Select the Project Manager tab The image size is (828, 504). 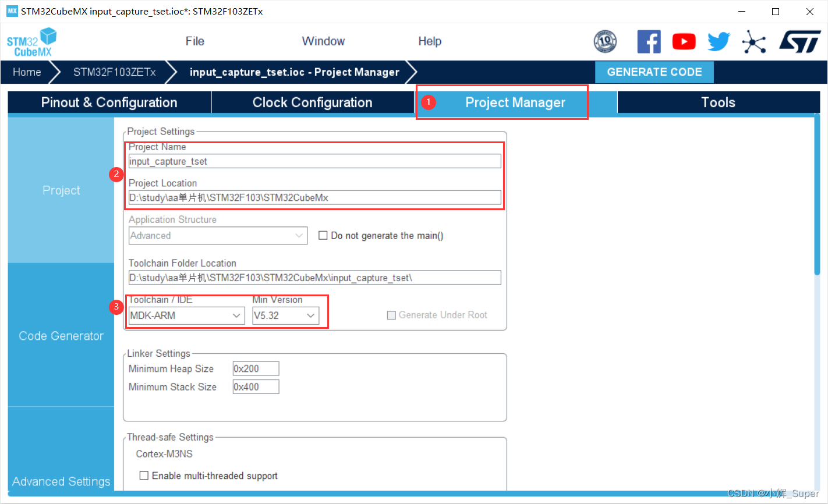click(x=515, y=102)
